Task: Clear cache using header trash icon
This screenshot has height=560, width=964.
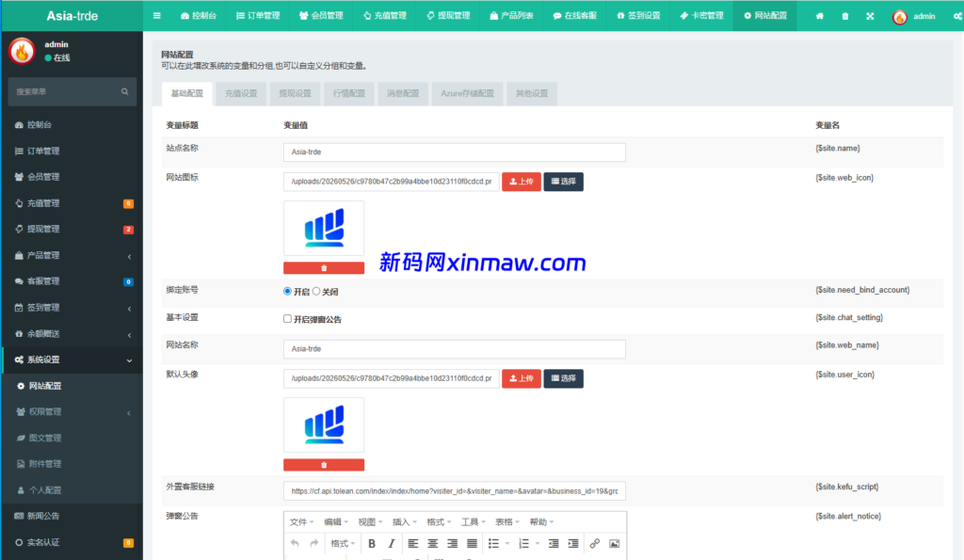Action: [x=844, y=16]
